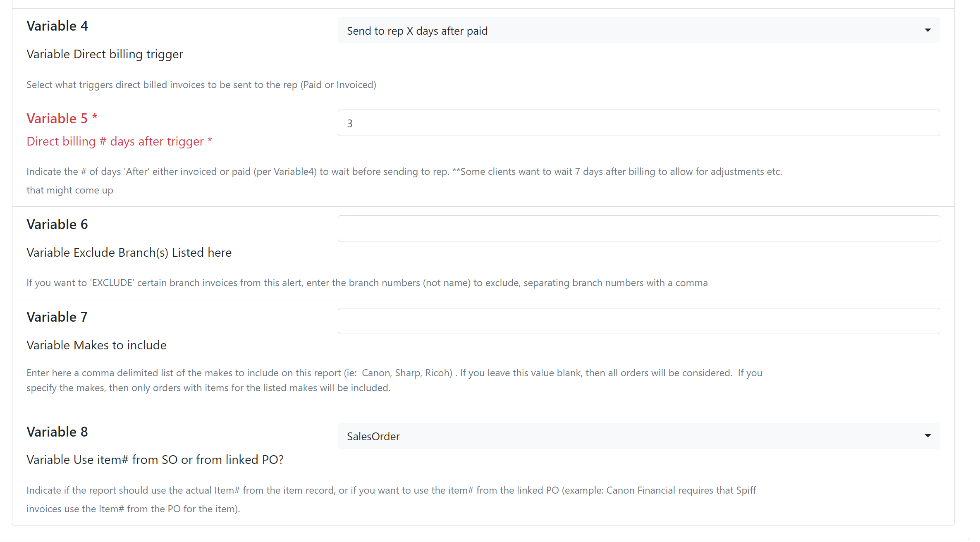The image size is (980, 542).
Task: Focus the Variable 7 makes input field
Action: tap(639, 321)
